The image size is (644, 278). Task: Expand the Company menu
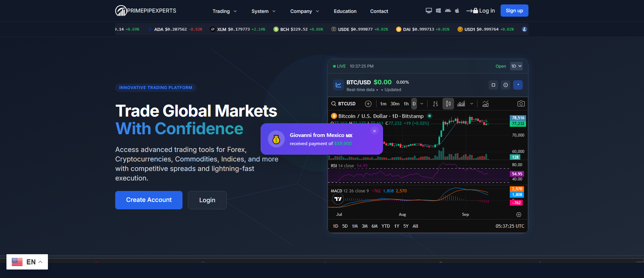(304, 11)
